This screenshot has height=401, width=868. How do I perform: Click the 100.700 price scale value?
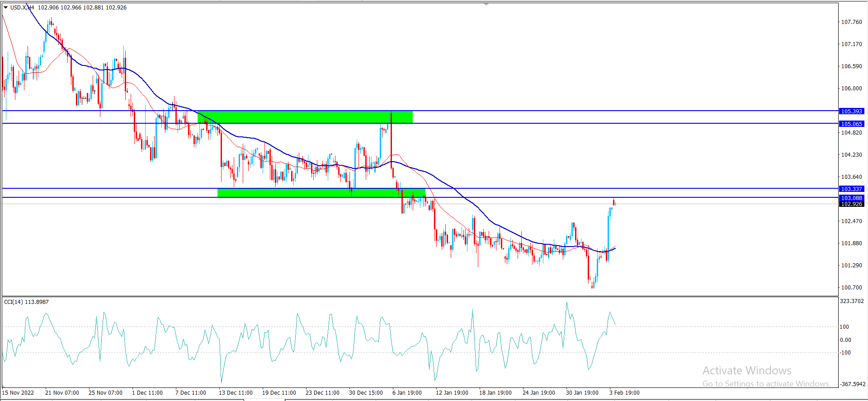(851, 287)
